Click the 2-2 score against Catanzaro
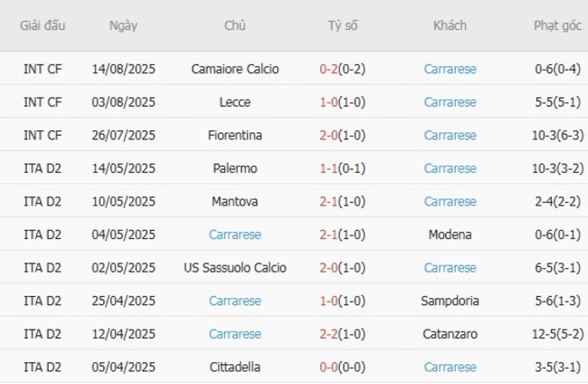 pyautogui.click(x=332, y=334)
